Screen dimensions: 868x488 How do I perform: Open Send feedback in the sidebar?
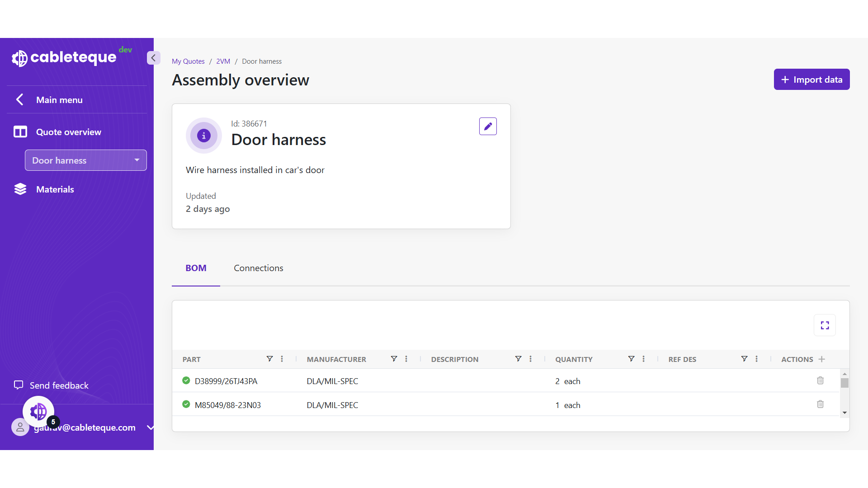point(59,385)
